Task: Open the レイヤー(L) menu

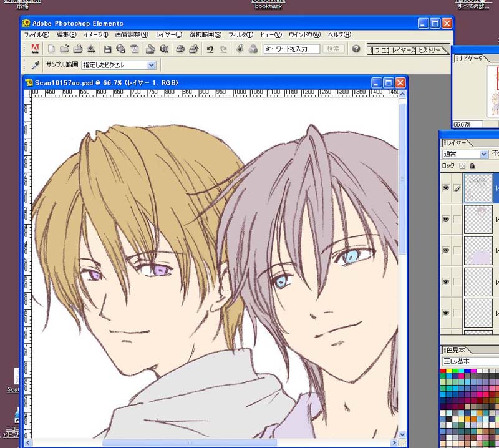Action: click(x=169, y=35)
